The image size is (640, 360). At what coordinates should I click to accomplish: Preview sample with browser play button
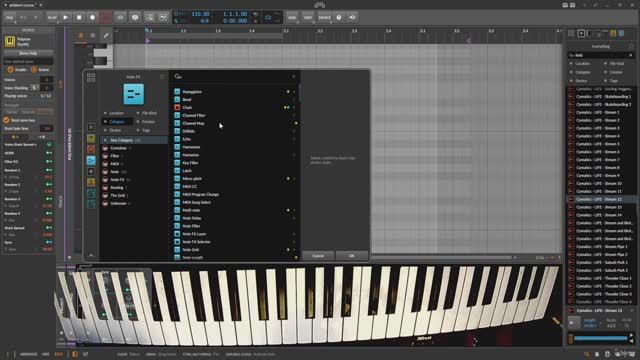point(573,323)
